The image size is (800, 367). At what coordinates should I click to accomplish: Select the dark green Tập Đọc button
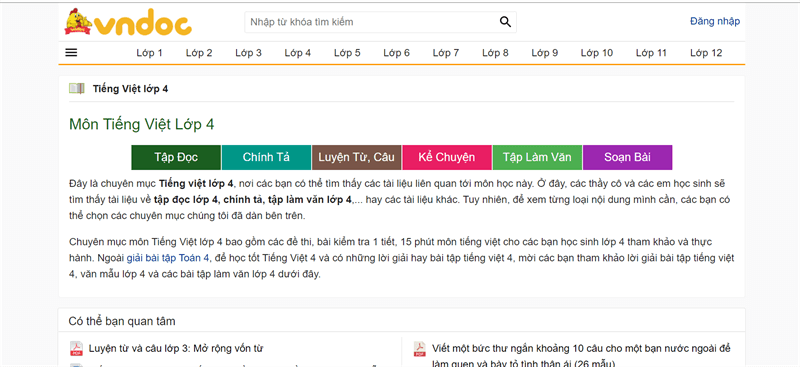pos(176,157)
